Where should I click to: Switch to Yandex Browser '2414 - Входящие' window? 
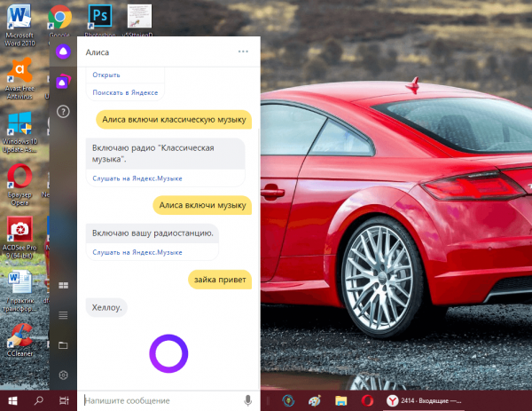tap(424, 401)
